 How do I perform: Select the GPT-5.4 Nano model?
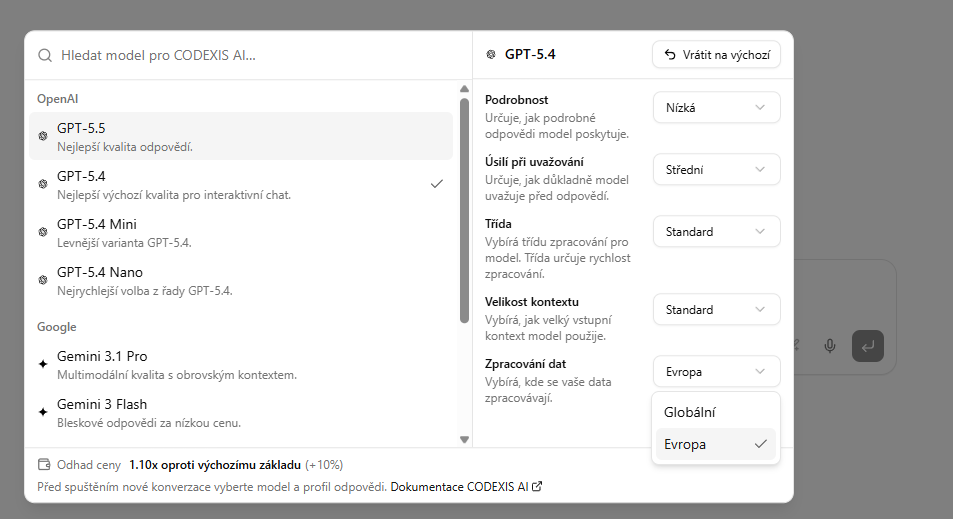[241, 280]
